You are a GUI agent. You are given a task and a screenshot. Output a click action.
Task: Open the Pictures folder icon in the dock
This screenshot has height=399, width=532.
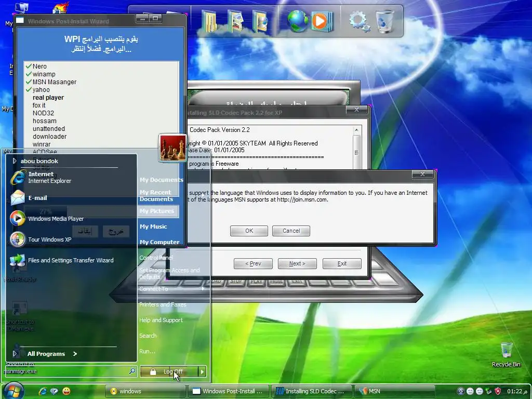[235, 21]
